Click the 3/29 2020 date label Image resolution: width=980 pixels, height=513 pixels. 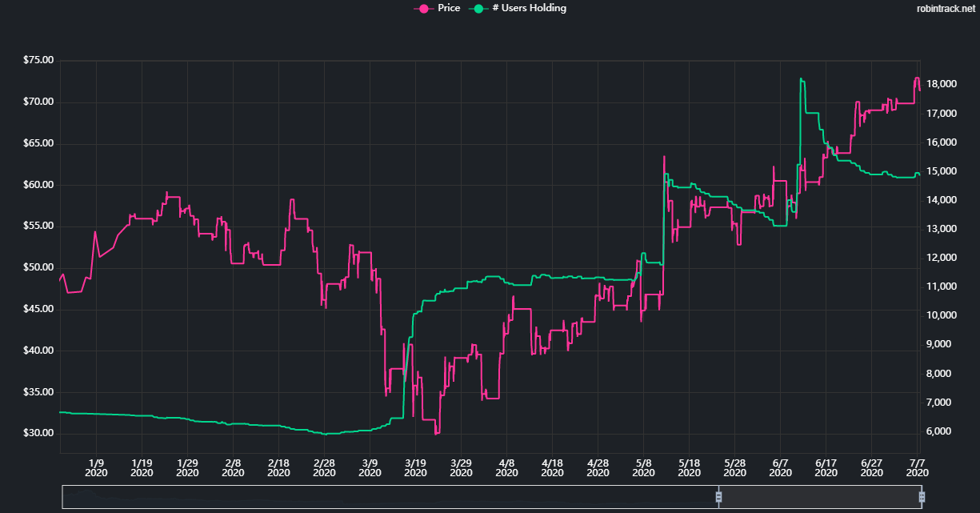point(461,467)
